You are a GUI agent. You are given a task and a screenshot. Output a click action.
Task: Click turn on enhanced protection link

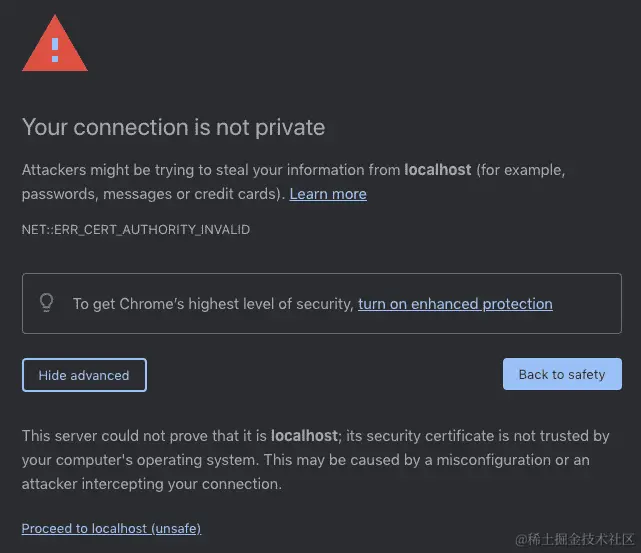[455, 303]
